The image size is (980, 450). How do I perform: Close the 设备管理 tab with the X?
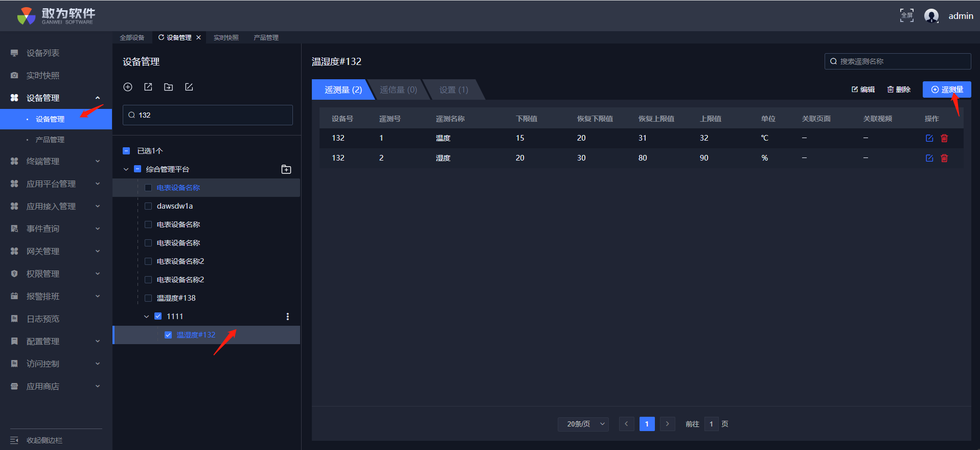coord(199,37)
